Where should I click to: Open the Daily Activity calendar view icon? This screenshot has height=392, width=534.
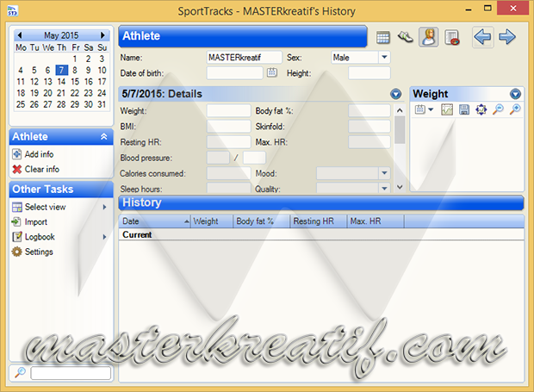point(382,37)
